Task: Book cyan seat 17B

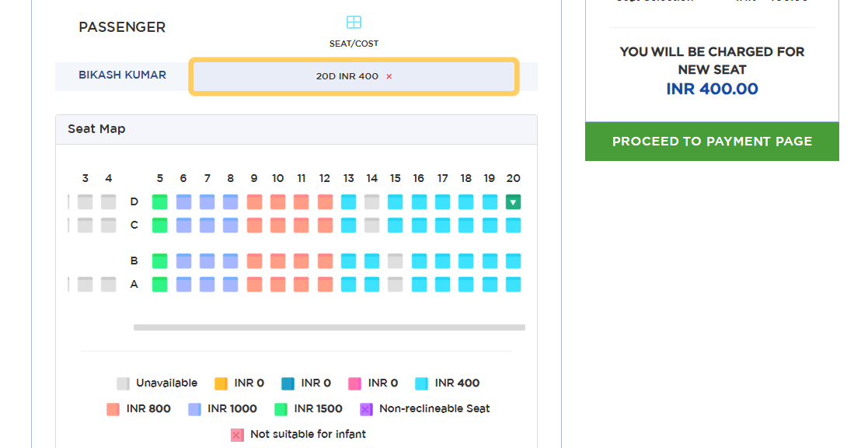Action: (442, 261)
